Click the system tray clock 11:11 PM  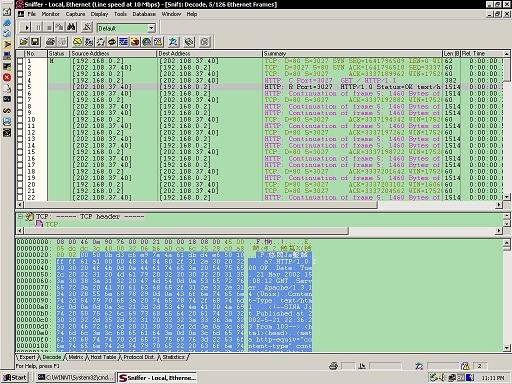click(x=493, y=378)
